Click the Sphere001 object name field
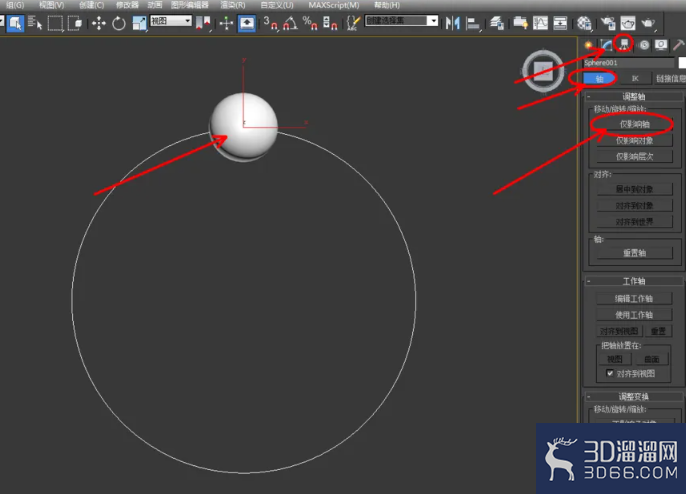The image size is (686, 494). pos(629,63)
